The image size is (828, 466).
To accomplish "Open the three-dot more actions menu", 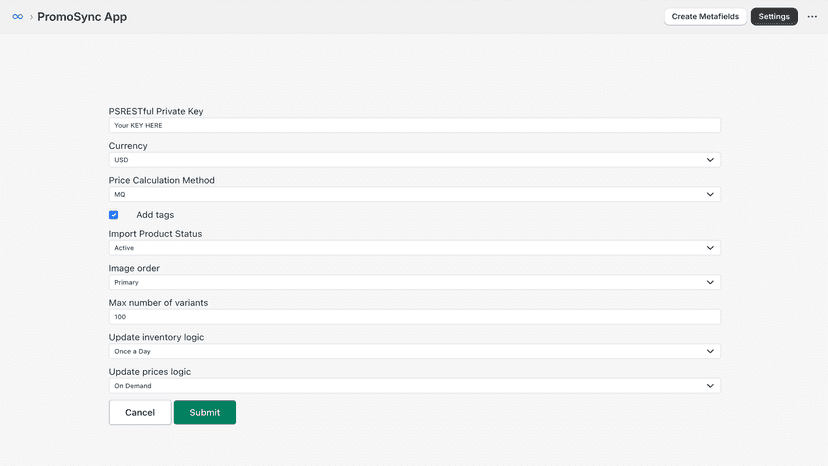I will click(x=812, y=17).
